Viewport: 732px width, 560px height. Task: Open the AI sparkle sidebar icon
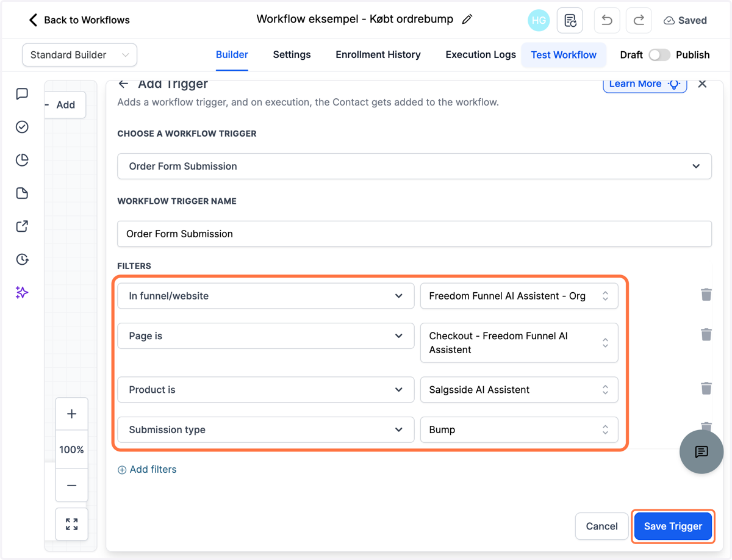point(22,293)
